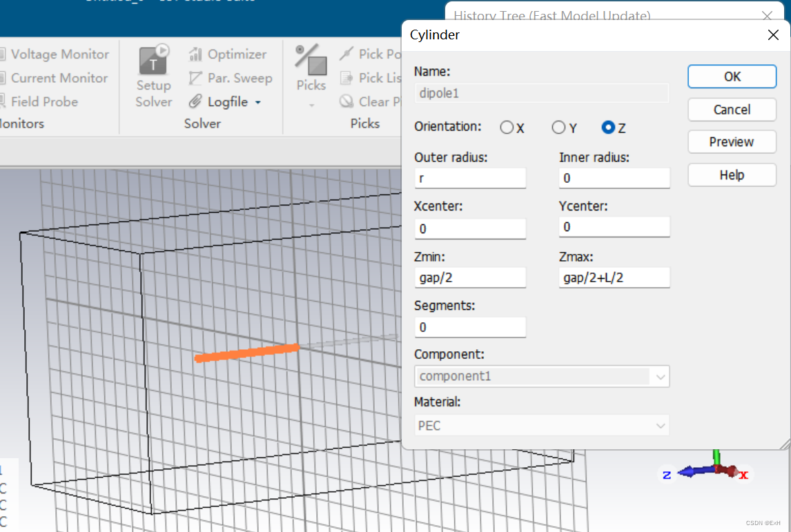This screenshot has width=791, height=532.
Task: Launch Par. Sweep
Action: pyautogui.click(x=231, y=78)
